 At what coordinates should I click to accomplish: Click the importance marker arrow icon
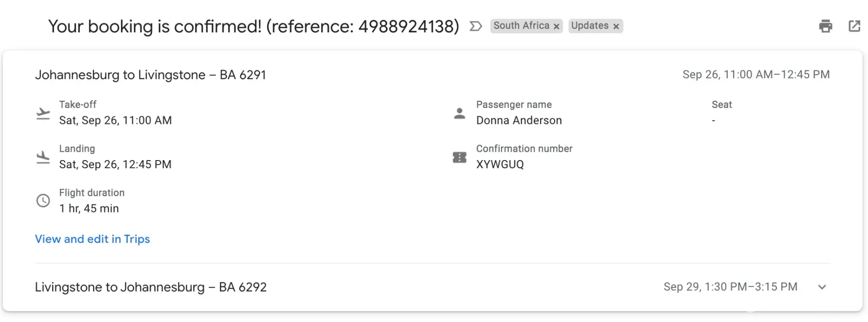click(475, 26)
